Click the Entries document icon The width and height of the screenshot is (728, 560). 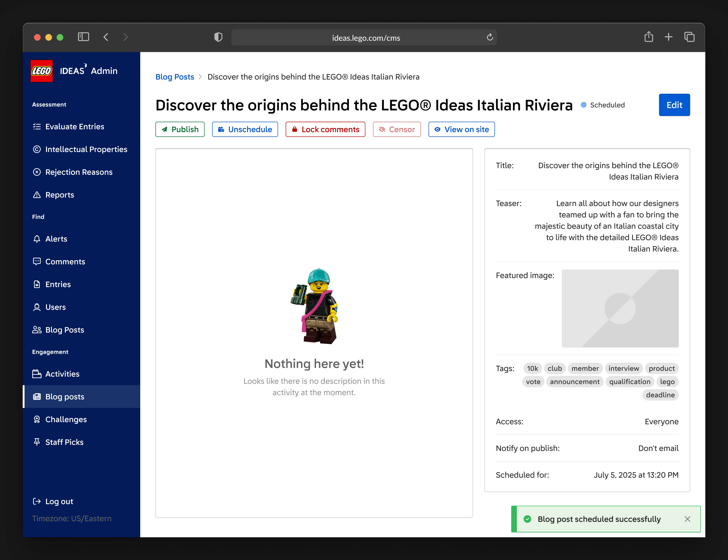click(37, 284)
